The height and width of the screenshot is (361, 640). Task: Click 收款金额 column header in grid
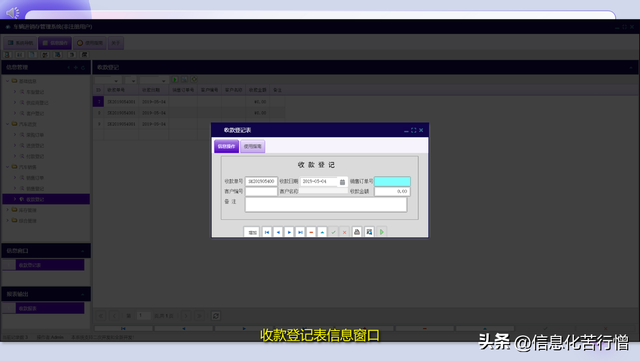[x=258, y=90]
